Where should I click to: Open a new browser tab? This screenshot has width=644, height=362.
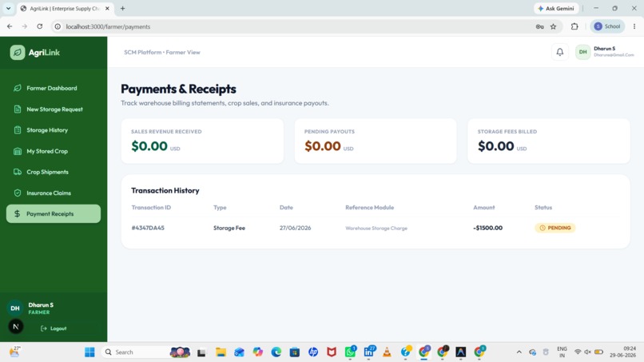(122, 8)
